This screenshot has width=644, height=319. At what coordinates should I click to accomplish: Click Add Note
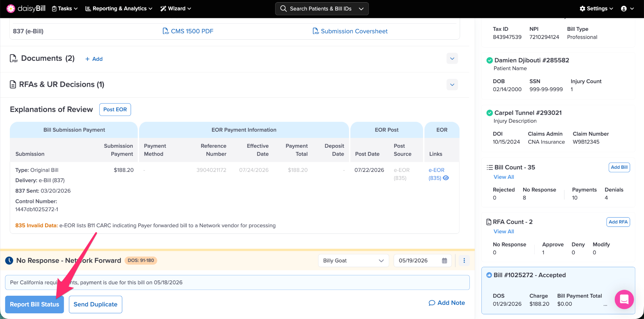point(447,303)
